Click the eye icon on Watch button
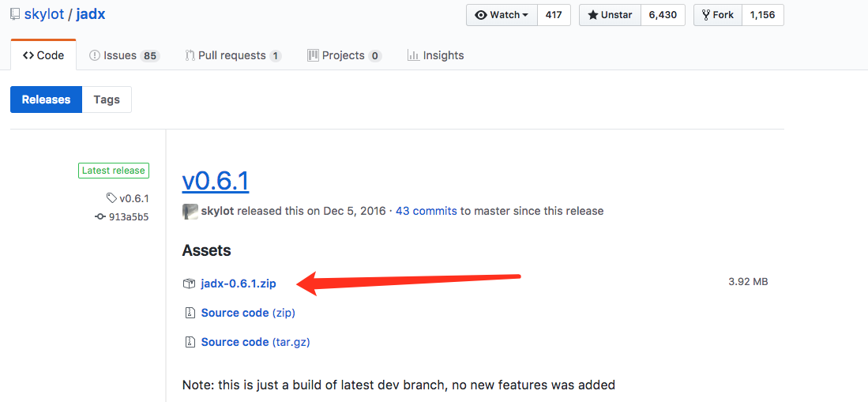Viewport: 868px width, 402px height. point(481,15)
